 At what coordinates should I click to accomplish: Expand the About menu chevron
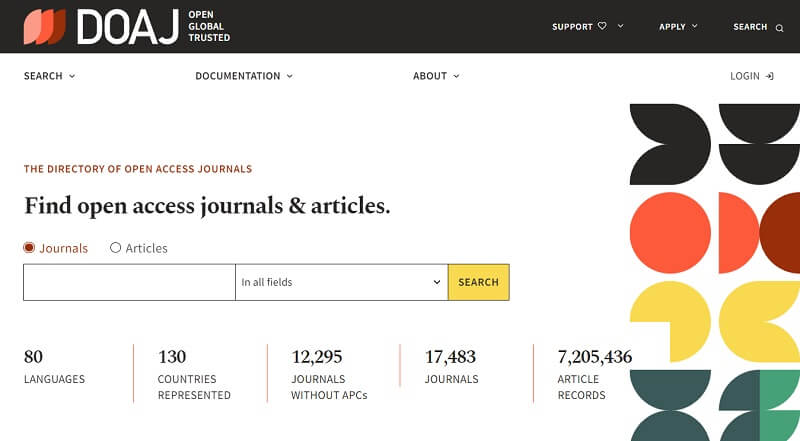click(456, 76)
